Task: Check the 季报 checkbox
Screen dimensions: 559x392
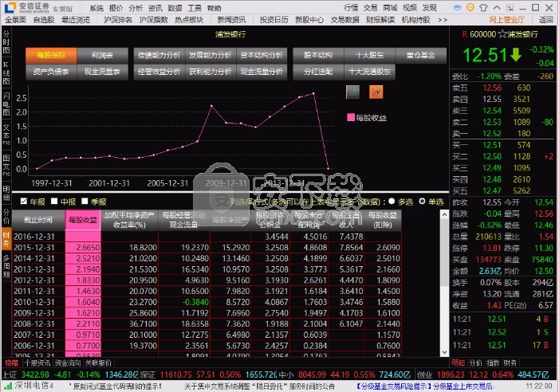Action: point(85,201)
